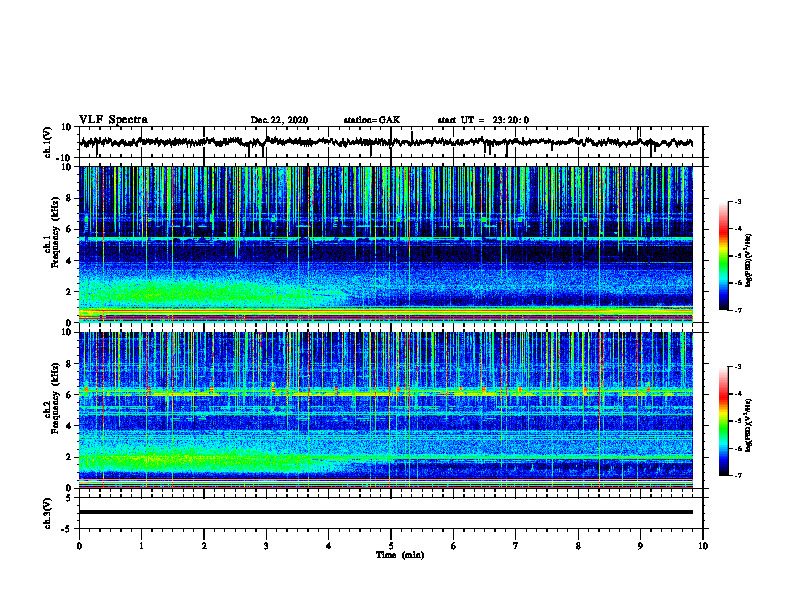792x612 pixels.
Task: Click inside the ch.1 spectrogram panel
Action: click(386, 244)
